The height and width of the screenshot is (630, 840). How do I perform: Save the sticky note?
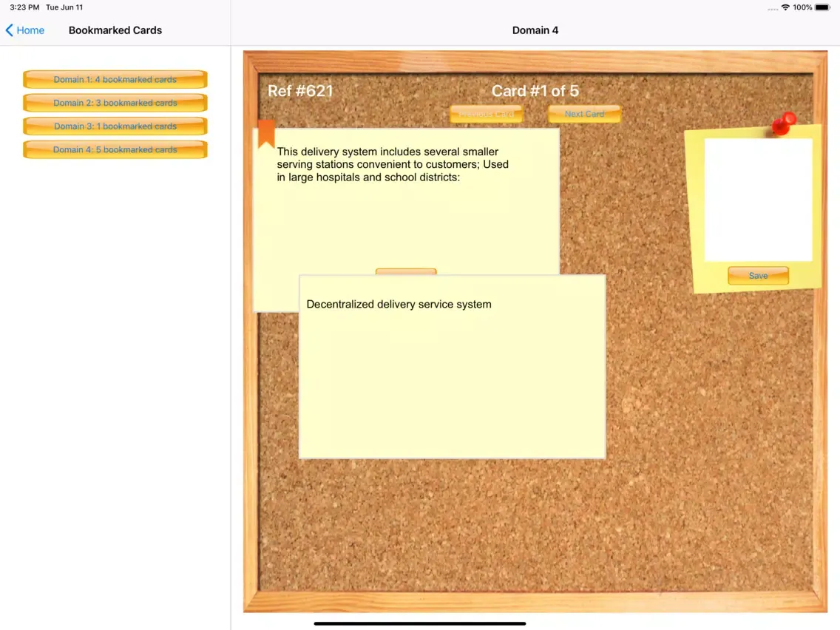coord(758,275)
